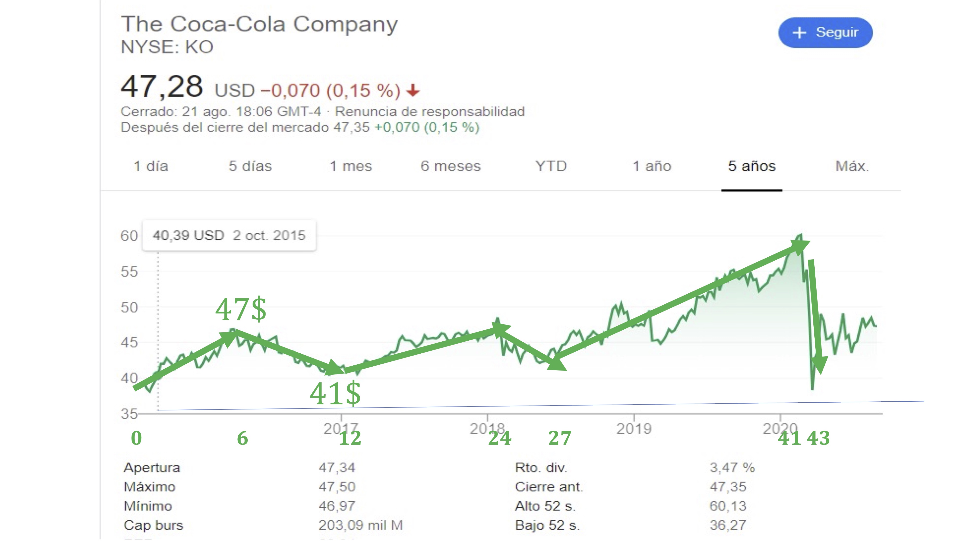Open the Renuncia de responsabilidad link

[429, 111]
